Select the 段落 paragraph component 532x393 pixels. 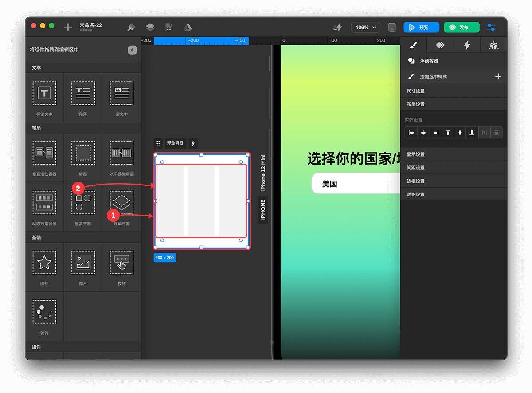tap(83, 98)
